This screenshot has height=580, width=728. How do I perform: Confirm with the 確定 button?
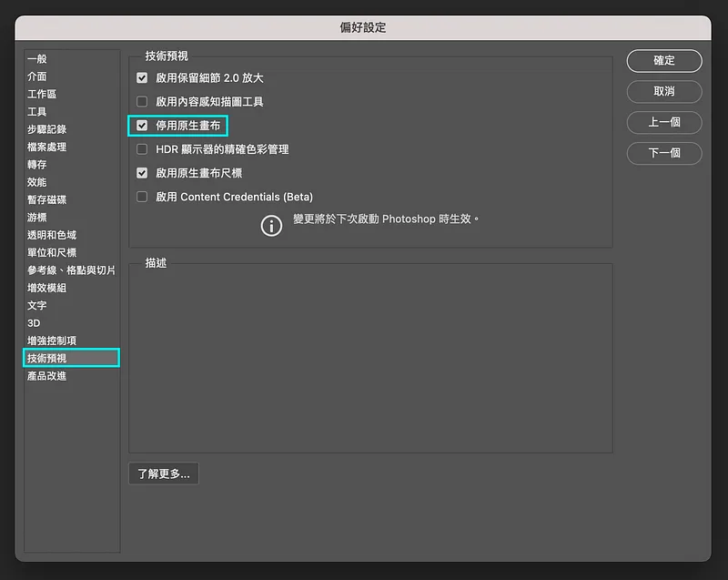click(x=664, y=60)
